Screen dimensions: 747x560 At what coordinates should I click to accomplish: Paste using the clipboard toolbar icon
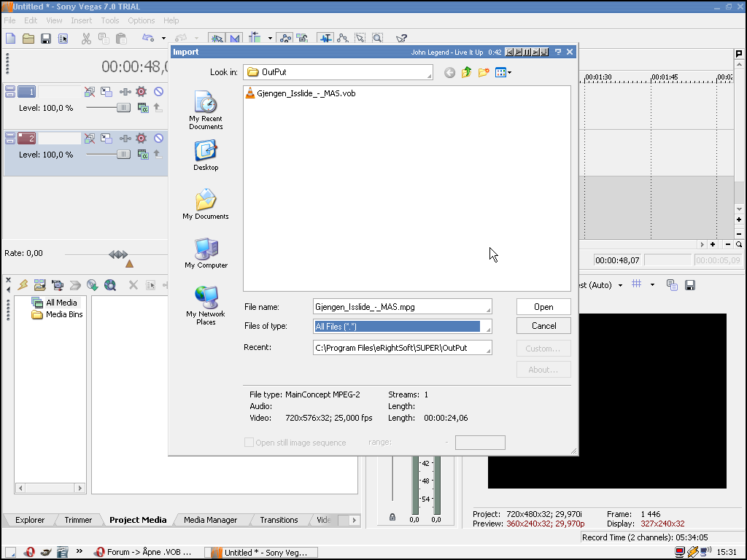point(122,39)
